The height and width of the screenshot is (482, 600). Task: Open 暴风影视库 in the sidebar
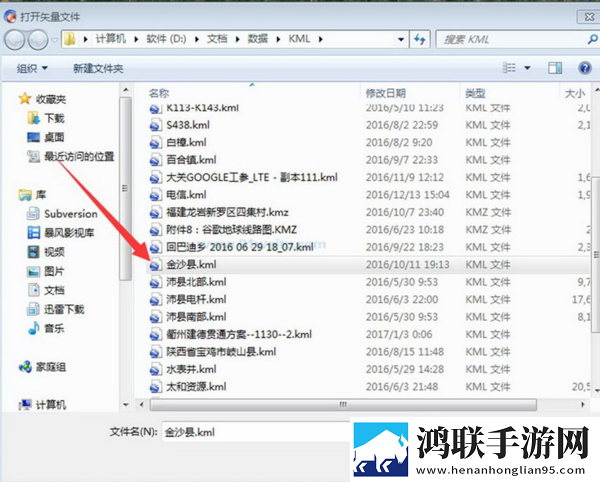(61, 232)
